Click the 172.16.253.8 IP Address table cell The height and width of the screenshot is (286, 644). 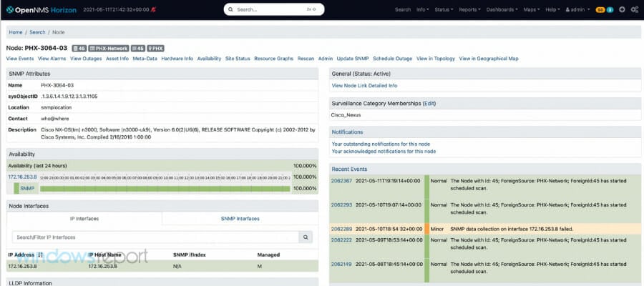(23, 266)
